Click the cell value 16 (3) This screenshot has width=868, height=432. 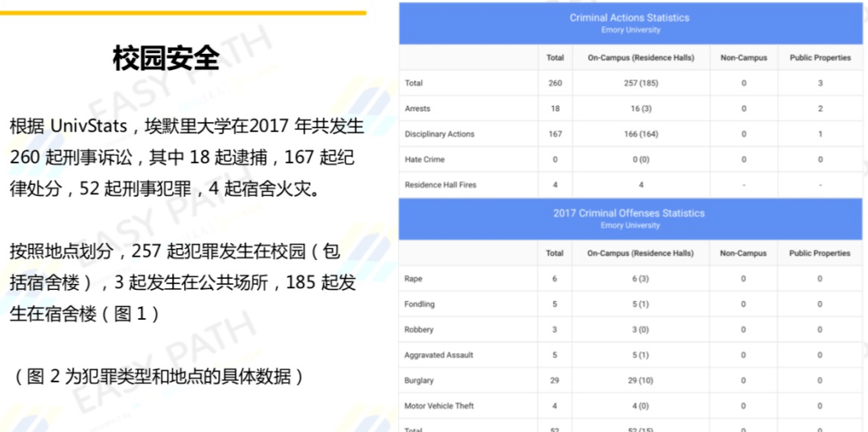640,109
